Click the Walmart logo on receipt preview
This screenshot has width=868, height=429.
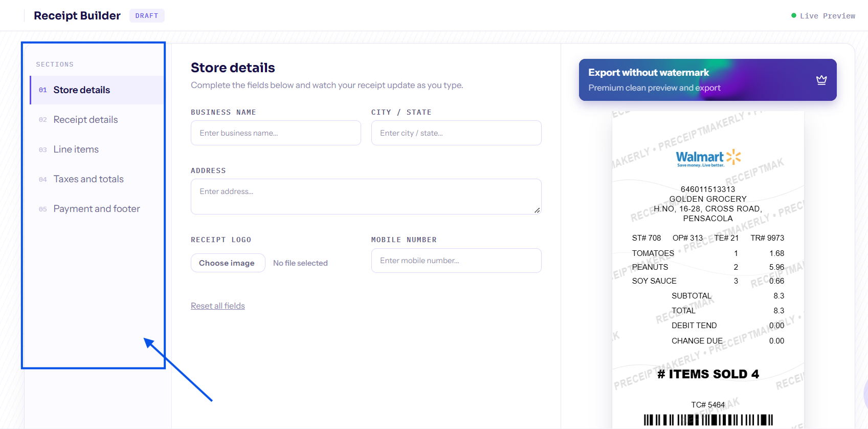[x=708, y=158]
